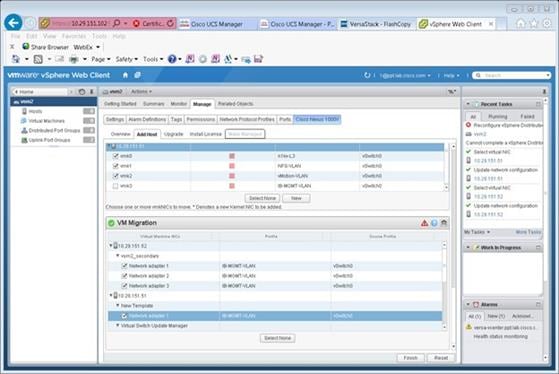Pin the navigator panel
The height and width of the screenshot is (374, 559).
click(x=92, y=92)
